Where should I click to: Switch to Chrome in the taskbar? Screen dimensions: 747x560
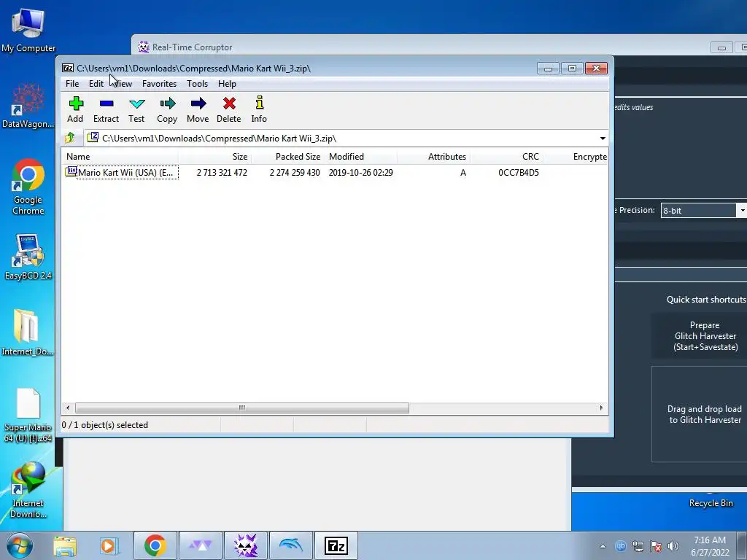(x=155, y=545)
